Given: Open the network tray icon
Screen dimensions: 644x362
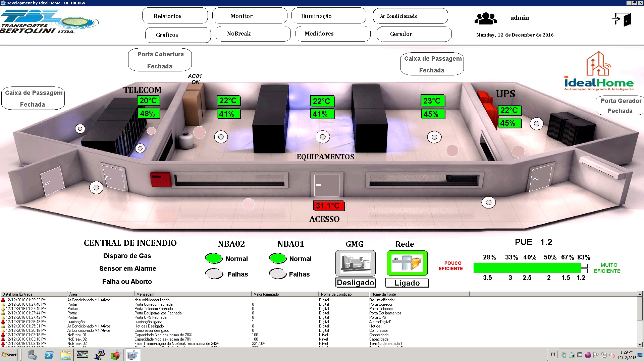Looking at the screenshot, I should (604, 355).
